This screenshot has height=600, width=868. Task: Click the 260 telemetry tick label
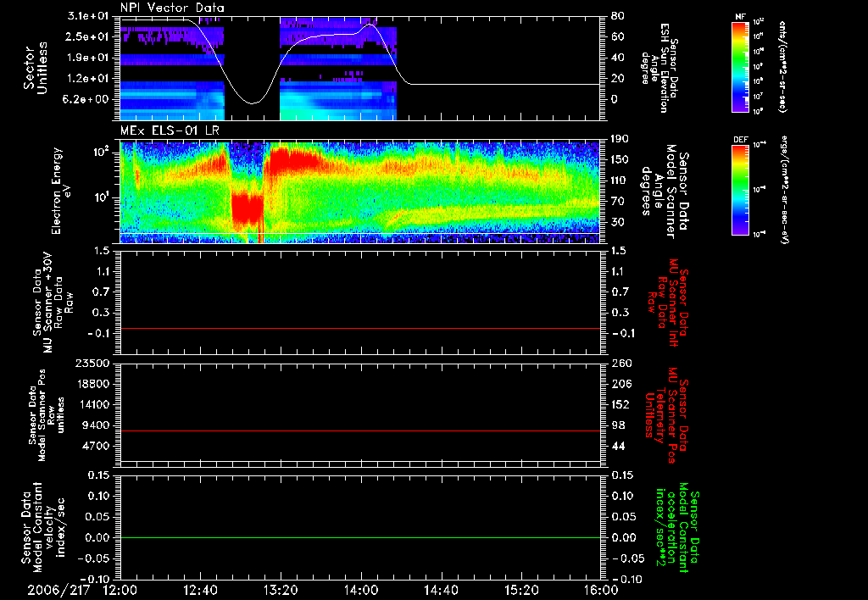pyautogui.click(x=620, y=363)
